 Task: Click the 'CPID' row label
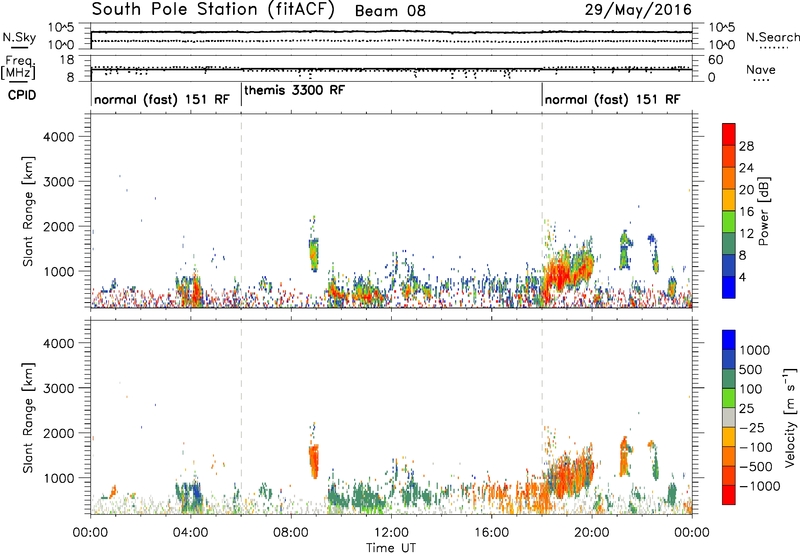22,95
